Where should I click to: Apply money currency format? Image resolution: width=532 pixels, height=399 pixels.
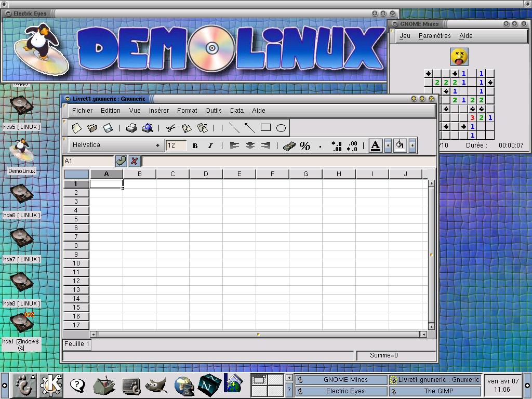pos(289,146)
